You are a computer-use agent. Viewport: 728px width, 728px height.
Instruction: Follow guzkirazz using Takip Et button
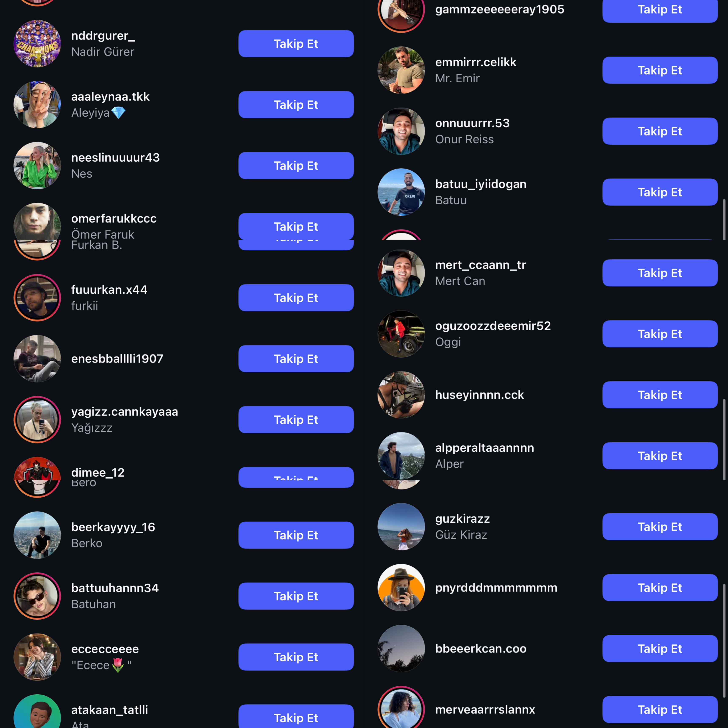(x=660, y=527)
